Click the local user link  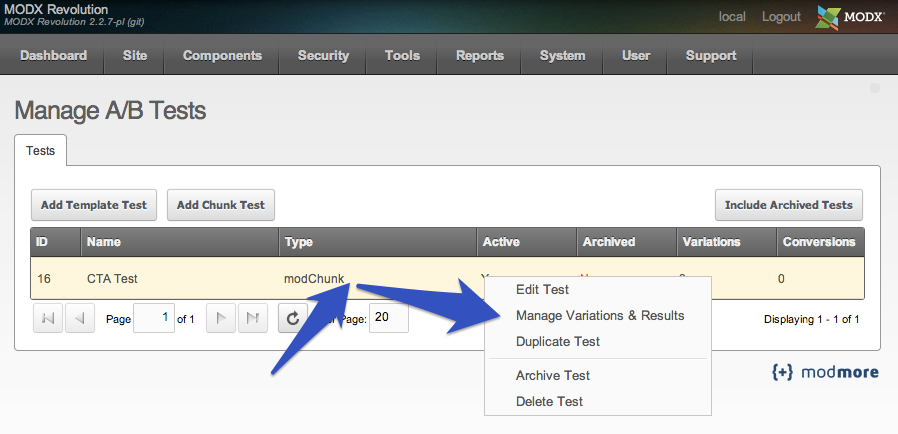(732, 17)
